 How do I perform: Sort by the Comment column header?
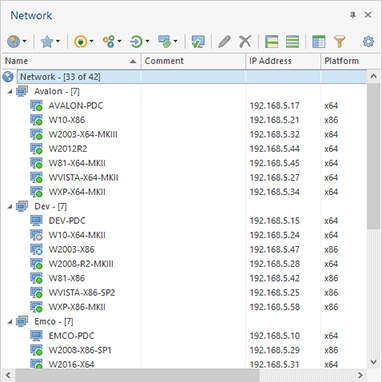(193, 61)
